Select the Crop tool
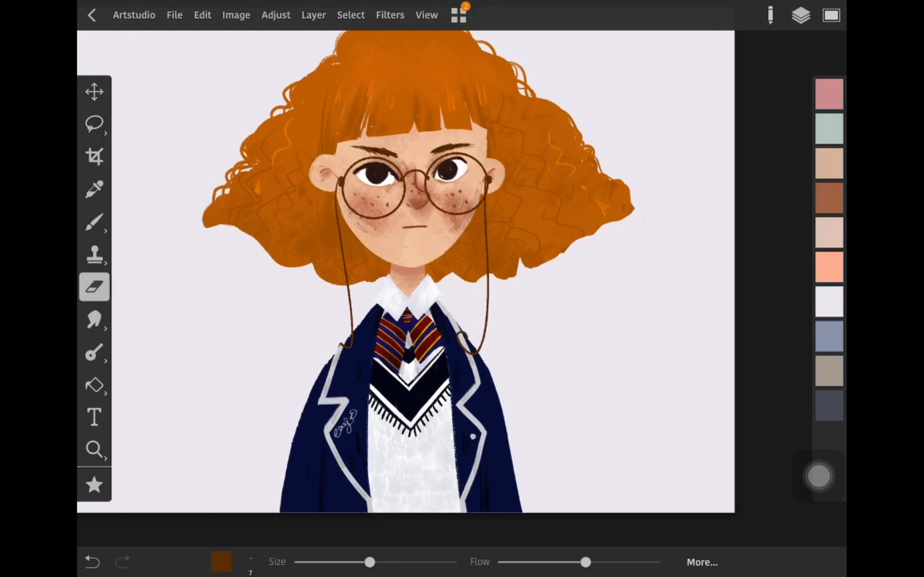Screen dimensions: 924x577 point(94,156)
